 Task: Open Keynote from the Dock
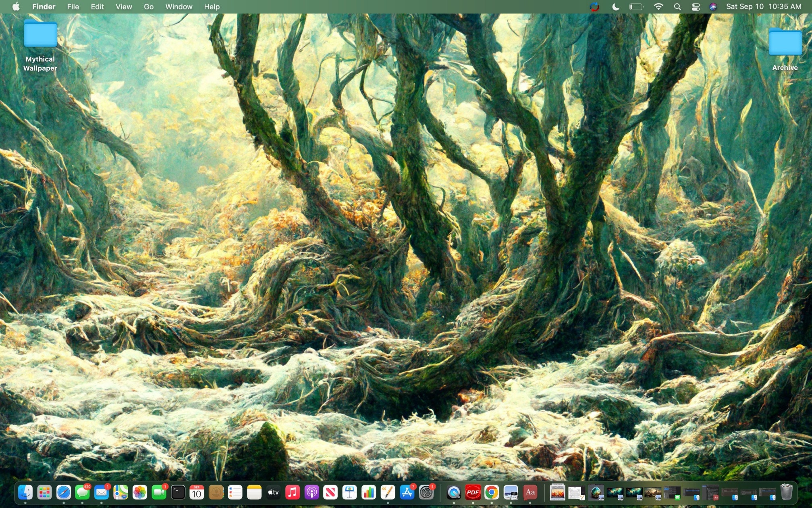click(x=349, y=492)
